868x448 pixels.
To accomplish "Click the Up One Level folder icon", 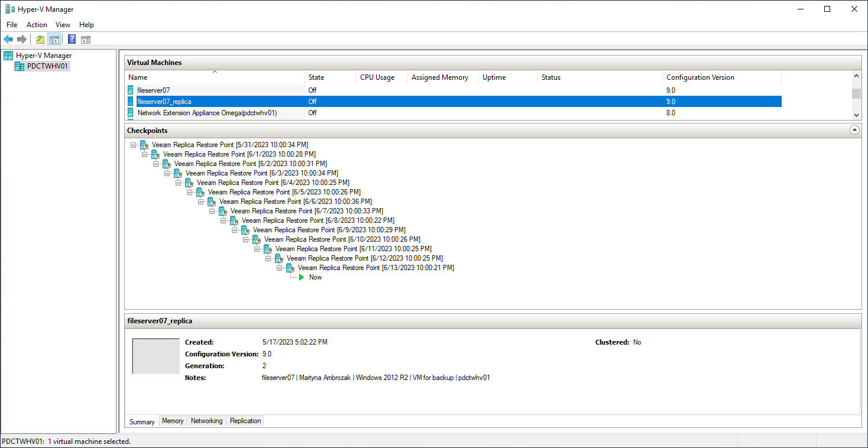I will (40, 40).
